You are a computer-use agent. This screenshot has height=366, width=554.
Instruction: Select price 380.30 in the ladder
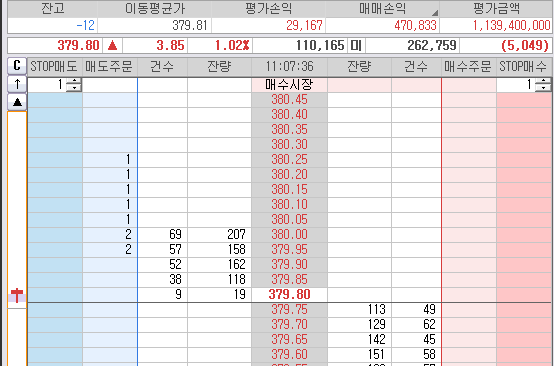pos(289,144)
